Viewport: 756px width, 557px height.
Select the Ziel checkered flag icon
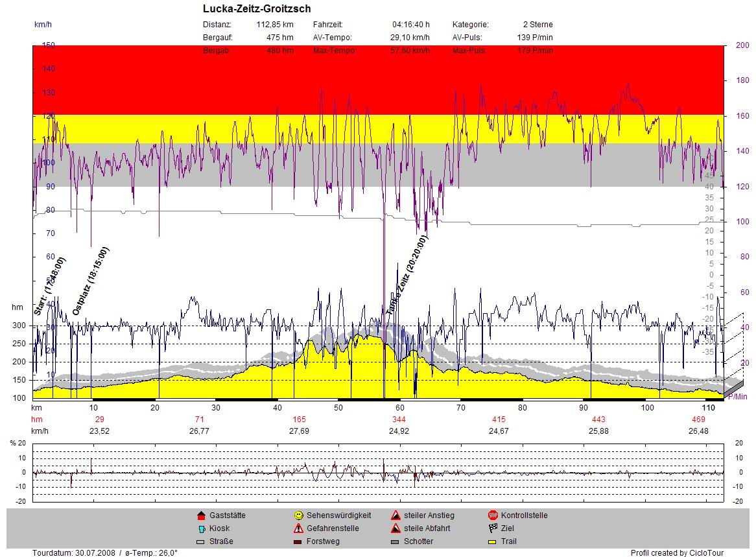click(493, 528)
